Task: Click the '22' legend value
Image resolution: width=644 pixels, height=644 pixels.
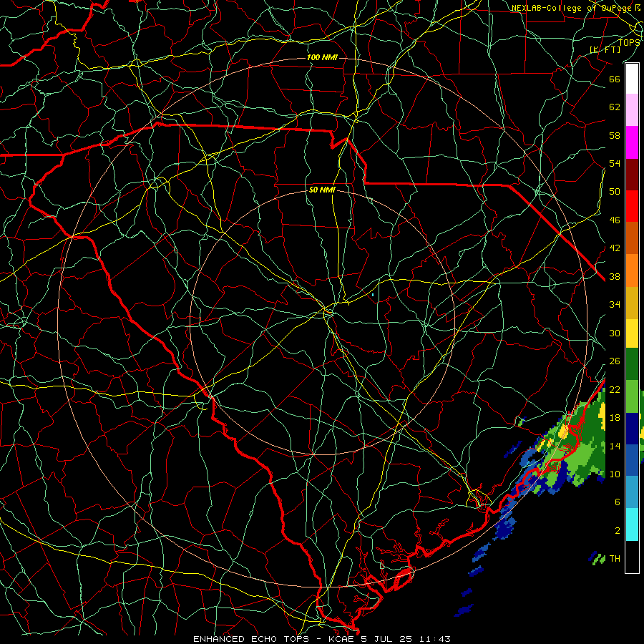Action: click(x=615, y=389)
